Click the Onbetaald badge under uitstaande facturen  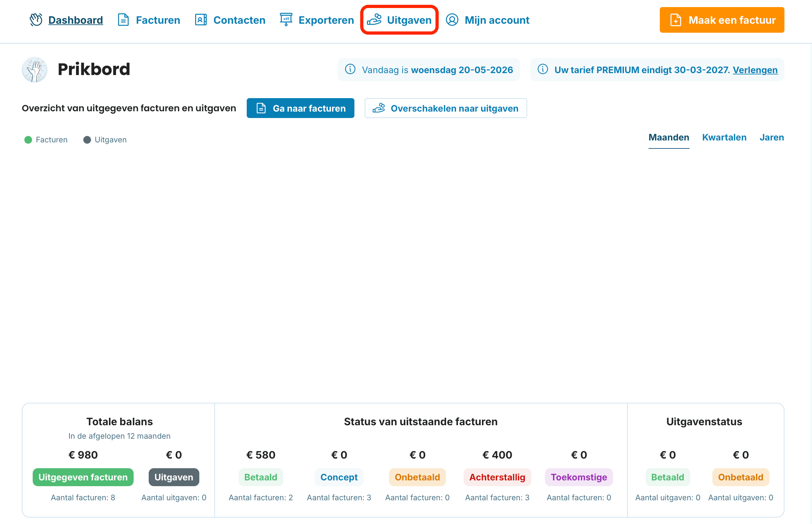pyautogui.click(x=417, y=477)
